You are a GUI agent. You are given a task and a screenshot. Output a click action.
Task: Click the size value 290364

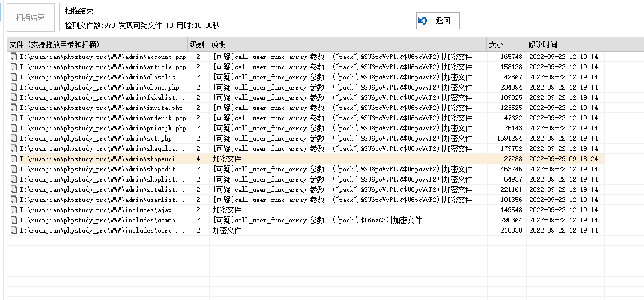pos(511,221)
